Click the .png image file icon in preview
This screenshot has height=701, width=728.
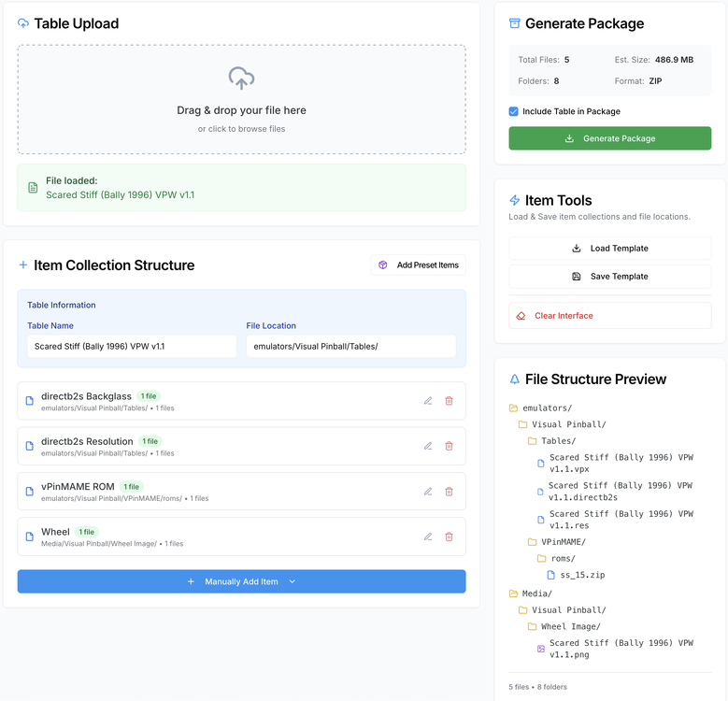click(x=541, y=649)
